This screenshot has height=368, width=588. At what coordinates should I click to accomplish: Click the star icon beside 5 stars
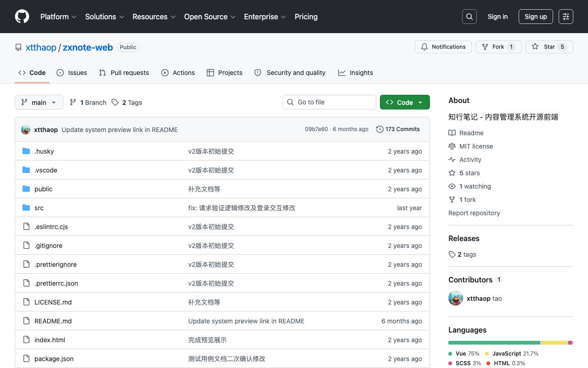[x=452, y=173]
